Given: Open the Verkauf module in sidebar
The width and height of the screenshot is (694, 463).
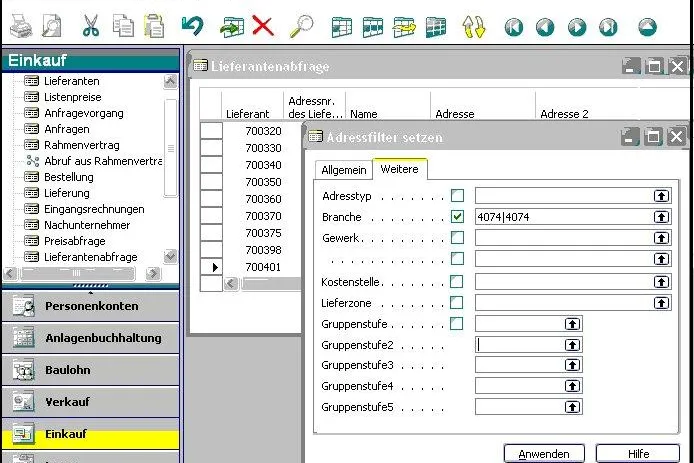Looking at the screenshot, I should 91,401.
